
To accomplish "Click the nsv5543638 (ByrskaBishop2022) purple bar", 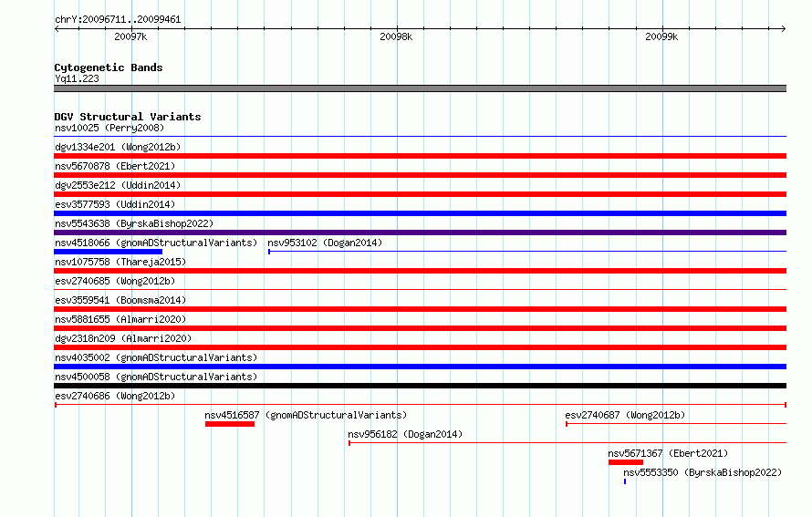I will (x=420, y=233).
